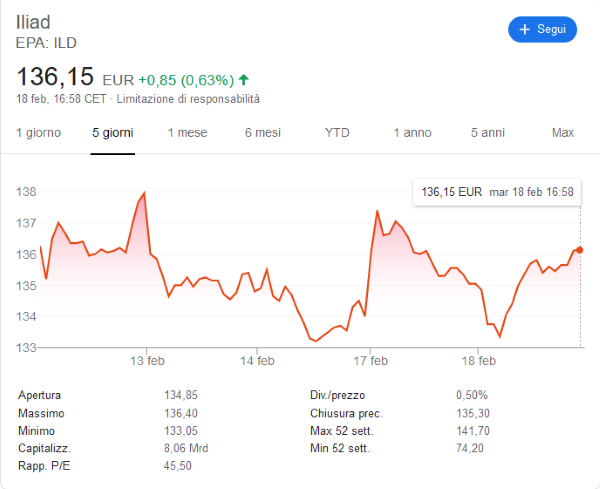Click the 18 feb date label
The height and width of the screenshot is (489, 600).
click(480, 362)
